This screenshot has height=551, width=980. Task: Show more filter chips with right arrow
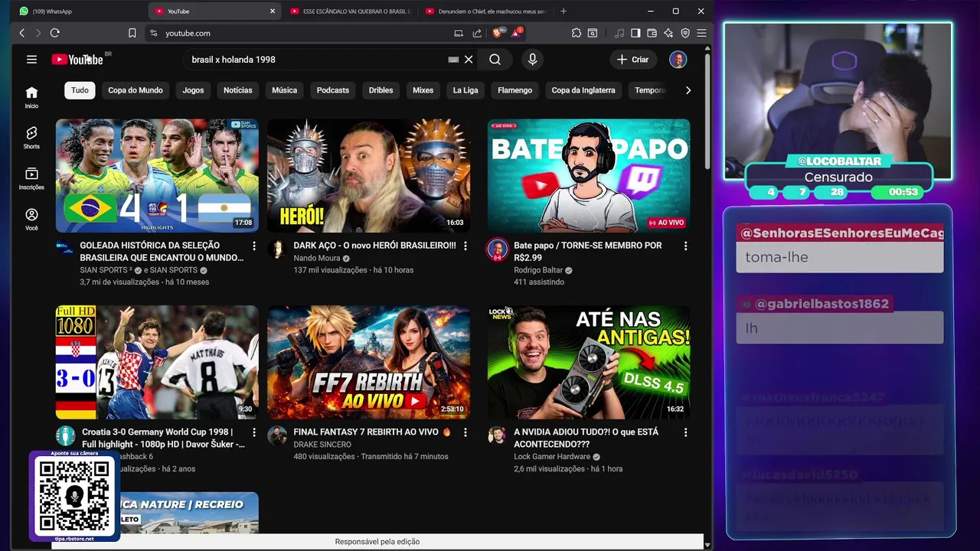pyautogui.click(x=688, y=90)
